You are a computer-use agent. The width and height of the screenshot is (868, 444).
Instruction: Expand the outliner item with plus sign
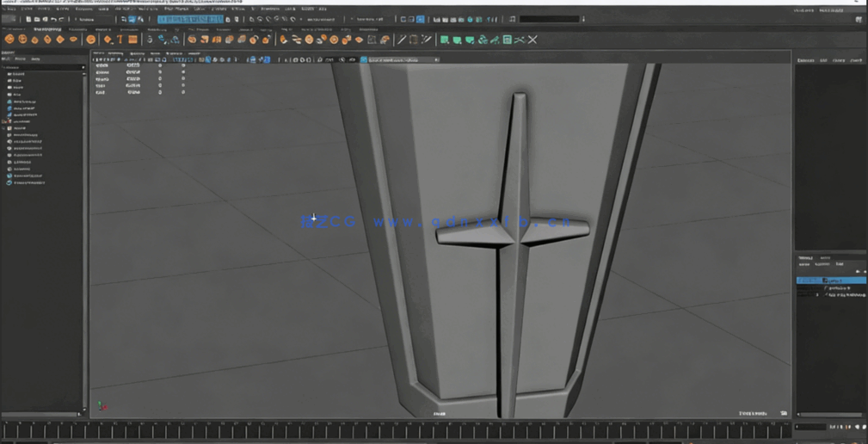point(4,121)
